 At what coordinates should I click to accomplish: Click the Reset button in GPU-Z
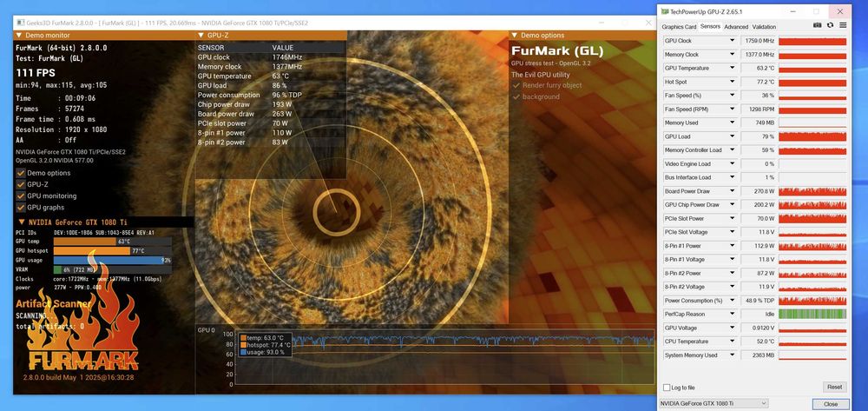834,388
